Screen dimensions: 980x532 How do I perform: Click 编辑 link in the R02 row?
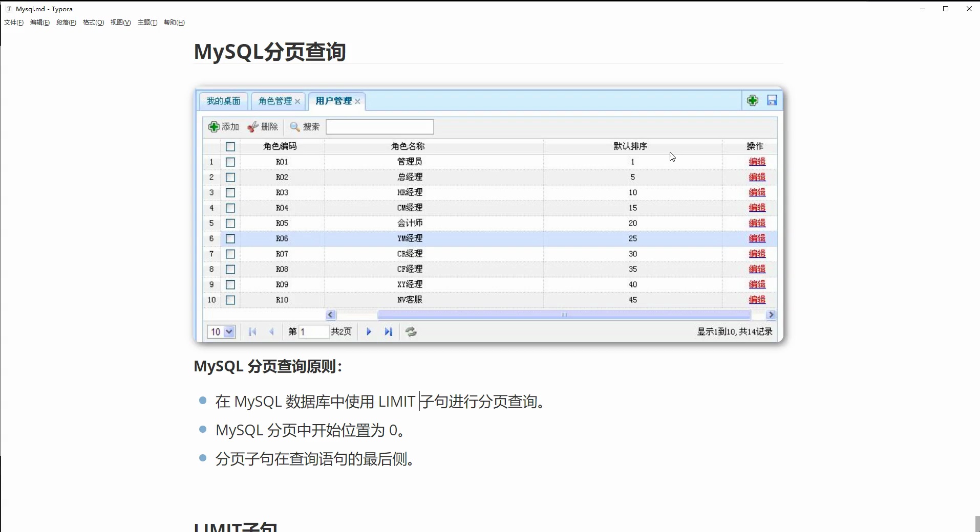(x=757, y=177)
